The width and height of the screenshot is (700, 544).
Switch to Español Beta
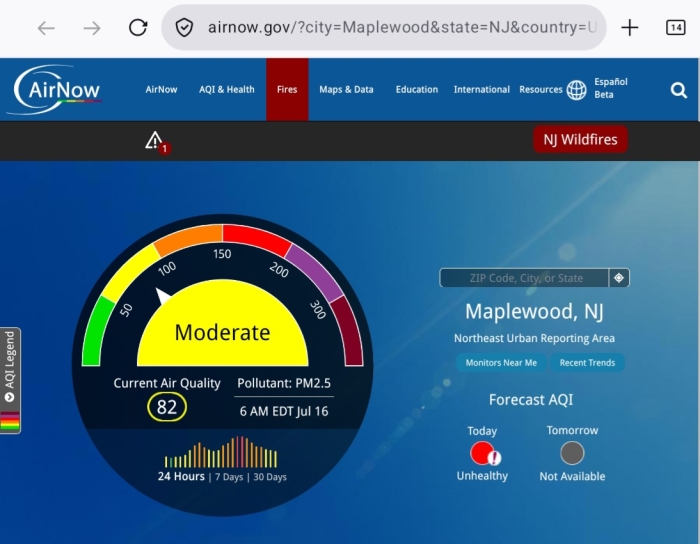click(611, 88)
